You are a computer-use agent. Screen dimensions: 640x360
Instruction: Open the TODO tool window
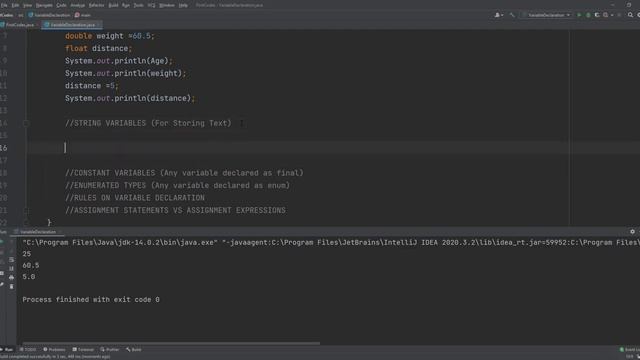point(28,350)
